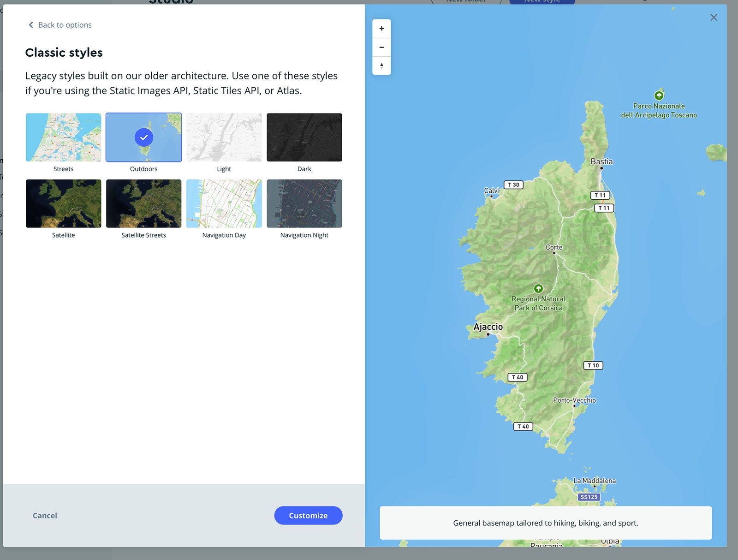Select the Navigation Day style thumbnail
The image size is (738, 560).
224,203
